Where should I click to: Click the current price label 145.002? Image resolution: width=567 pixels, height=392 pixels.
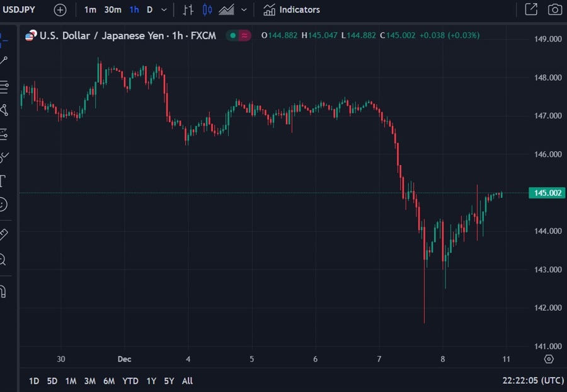click(547, 193)
